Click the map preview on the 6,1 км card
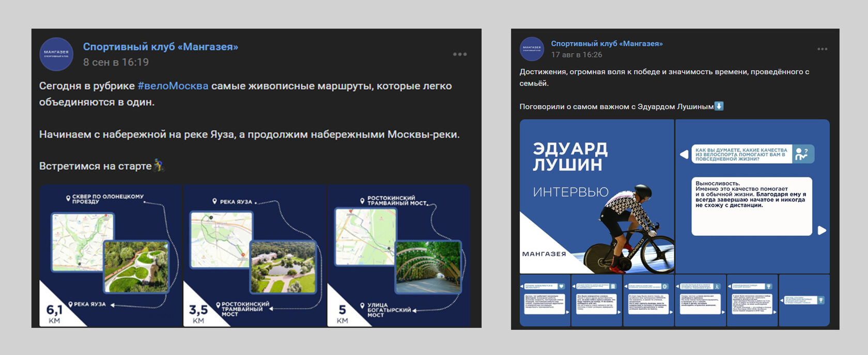The width and height of the screenshot is (868, 355). point(82,241)
